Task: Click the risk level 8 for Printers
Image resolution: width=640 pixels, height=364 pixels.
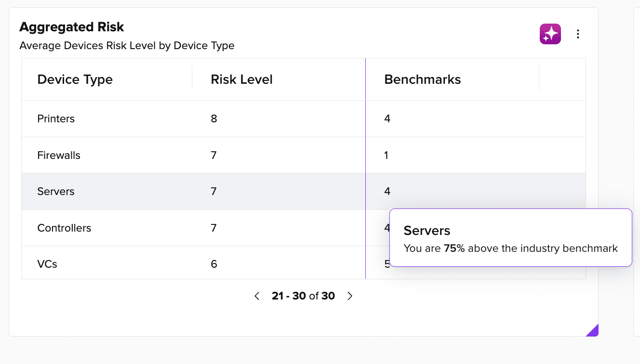Action: click(214, 119)
